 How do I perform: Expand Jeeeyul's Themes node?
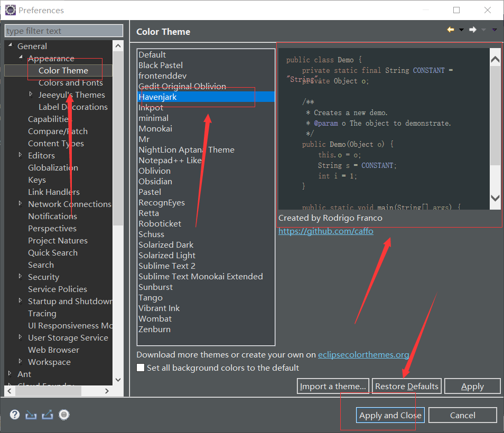[x=31, y=94]
